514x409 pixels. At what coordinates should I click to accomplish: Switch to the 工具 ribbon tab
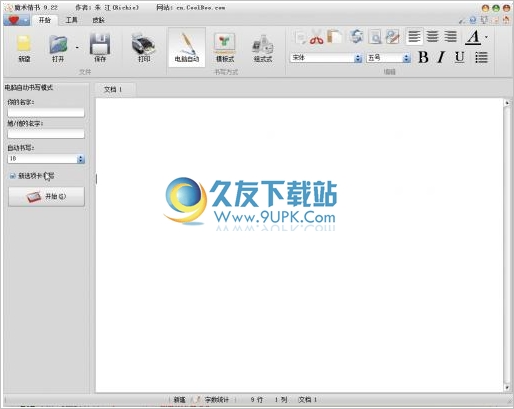71,20
